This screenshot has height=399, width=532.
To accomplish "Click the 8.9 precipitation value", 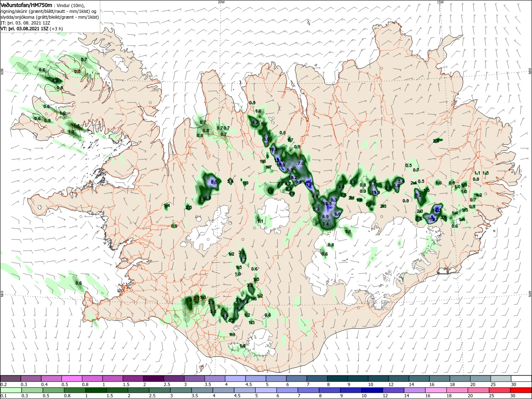I will pyautogui.click(x=337, y=214).
